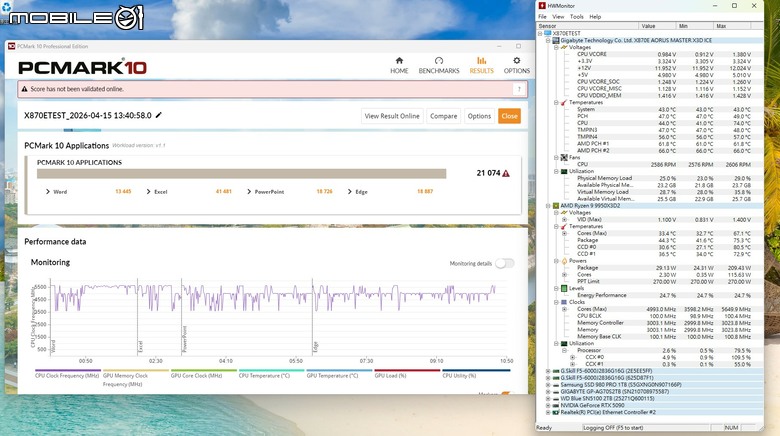Expand the first G.Skill F5-6000 memory node
The image size is (780, 436).
tap(548, 371)
